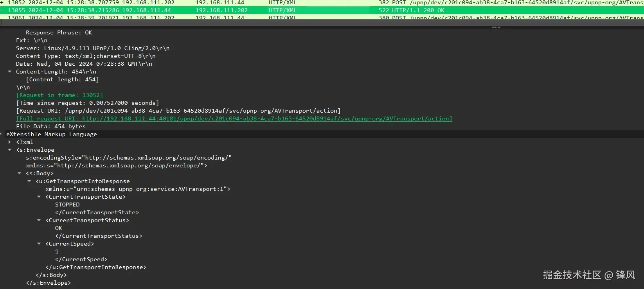This screenshot has height=289, width=644.
Task: Select the OK value under CurrentTransportStatus
Action: [x=59, y=228]
